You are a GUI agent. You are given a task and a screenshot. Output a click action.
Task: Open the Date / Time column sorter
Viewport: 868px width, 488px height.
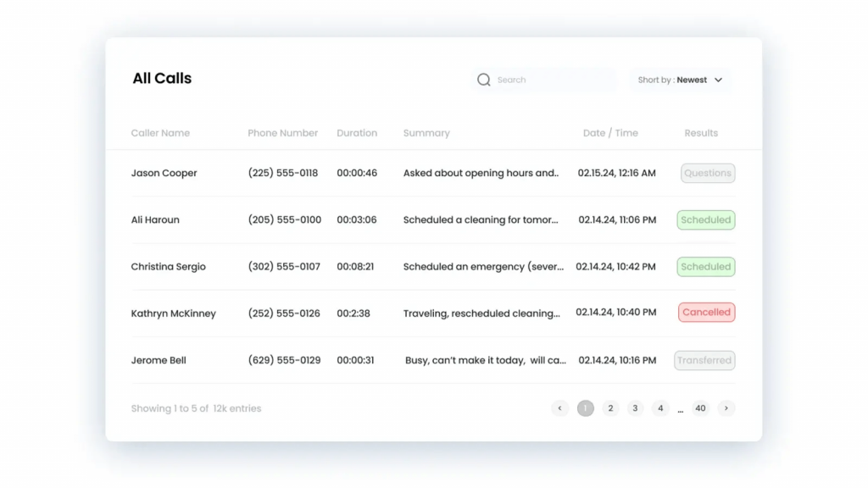point(610,133)
